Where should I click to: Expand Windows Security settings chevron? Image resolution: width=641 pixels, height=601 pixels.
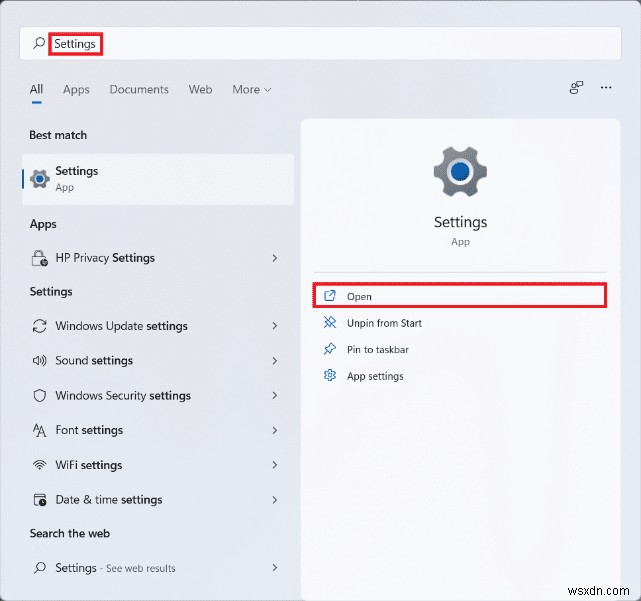click(275, 395)
